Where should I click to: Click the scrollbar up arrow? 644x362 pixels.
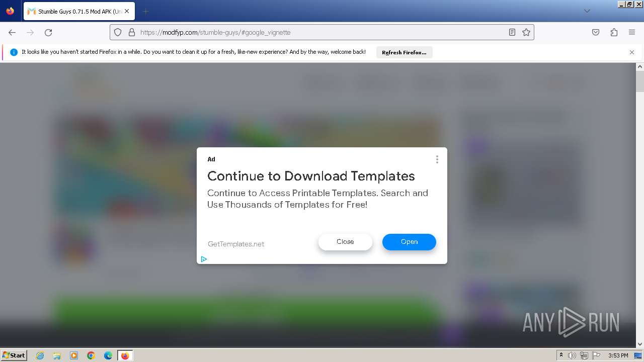(x=640, y=66)
